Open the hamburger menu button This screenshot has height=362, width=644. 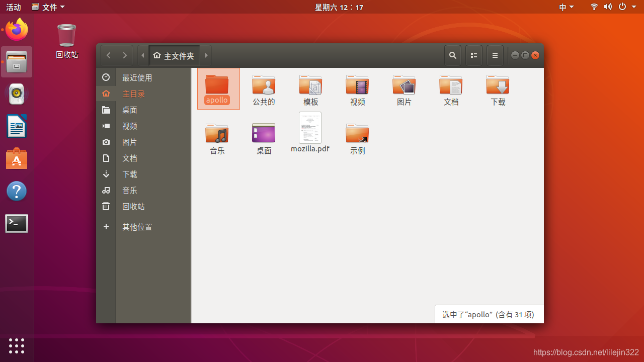pos(495,55)
